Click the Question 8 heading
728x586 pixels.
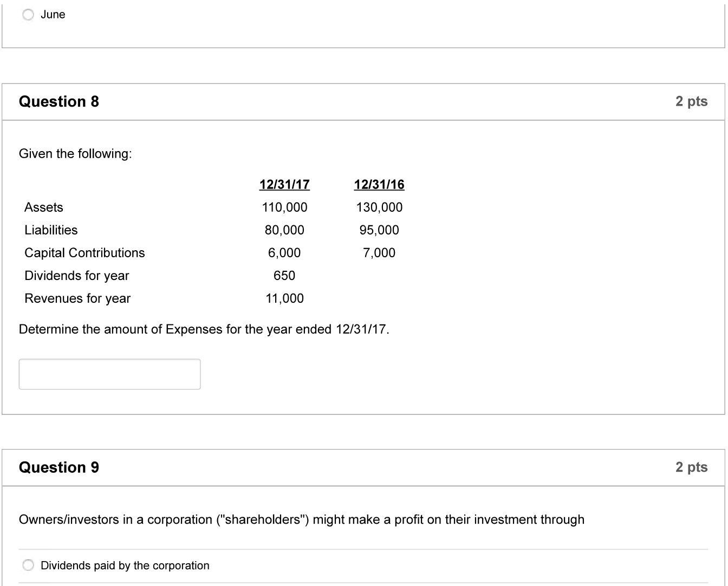(x=59, y=102)
